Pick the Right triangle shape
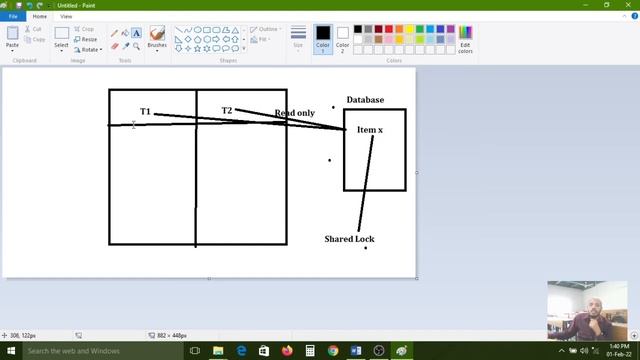Screen dimensions: 640x360 point(178,40)
